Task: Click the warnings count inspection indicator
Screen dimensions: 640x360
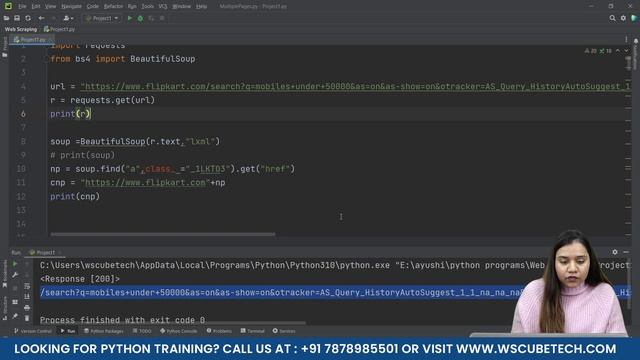Action: click(x=591, y=51)
